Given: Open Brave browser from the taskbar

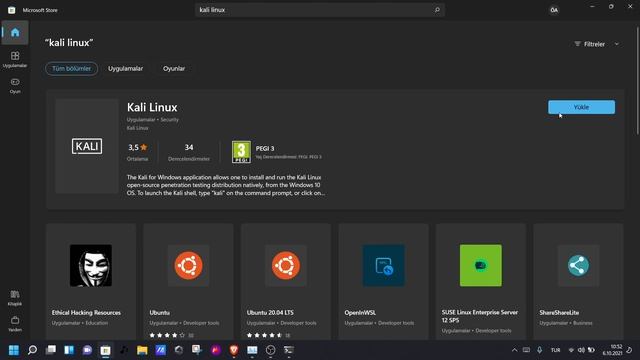Looking at the screenshot, I should point(234,350).
